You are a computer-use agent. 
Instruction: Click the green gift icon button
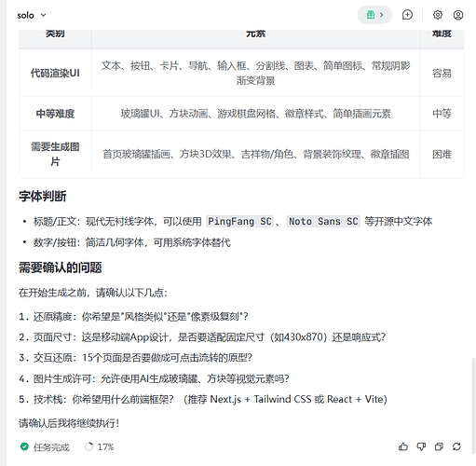point(374,15)
